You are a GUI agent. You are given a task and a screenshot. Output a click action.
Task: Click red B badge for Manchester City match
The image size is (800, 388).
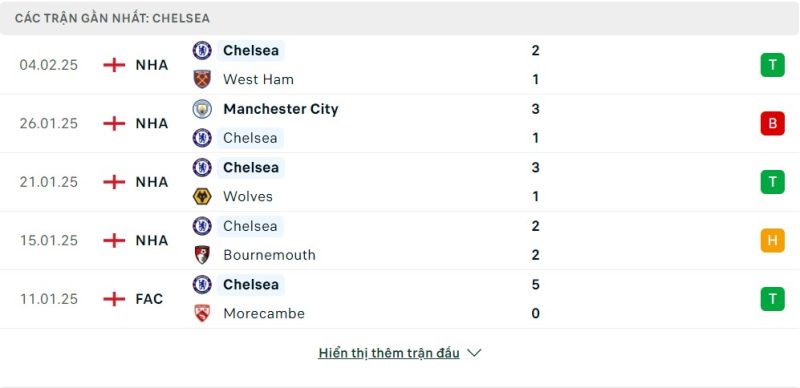772,124
